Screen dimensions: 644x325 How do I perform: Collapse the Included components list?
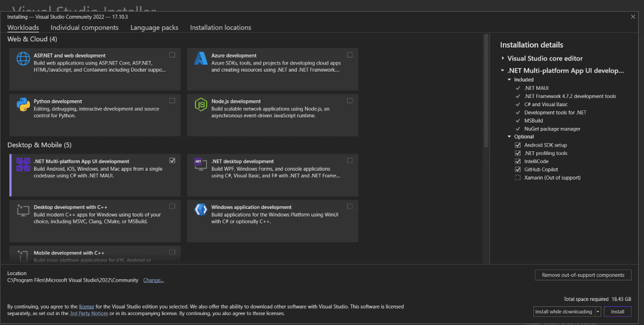click(509, 79)
